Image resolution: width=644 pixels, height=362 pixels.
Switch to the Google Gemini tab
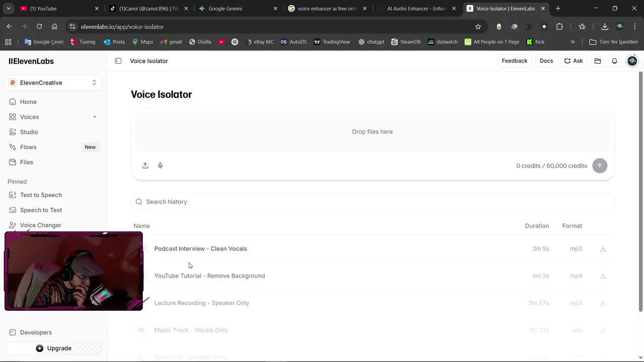click(x=238, y=9)
